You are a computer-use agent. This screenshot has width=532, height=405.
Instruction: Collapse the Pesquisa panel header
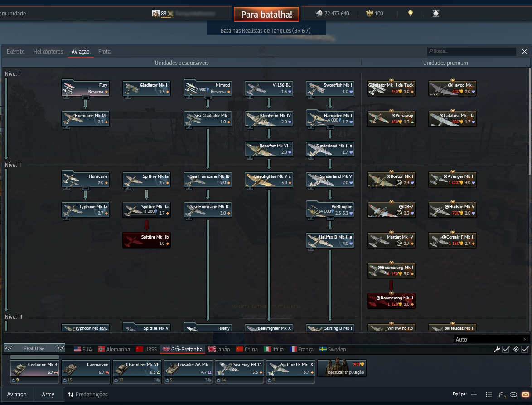click(34, 348)
